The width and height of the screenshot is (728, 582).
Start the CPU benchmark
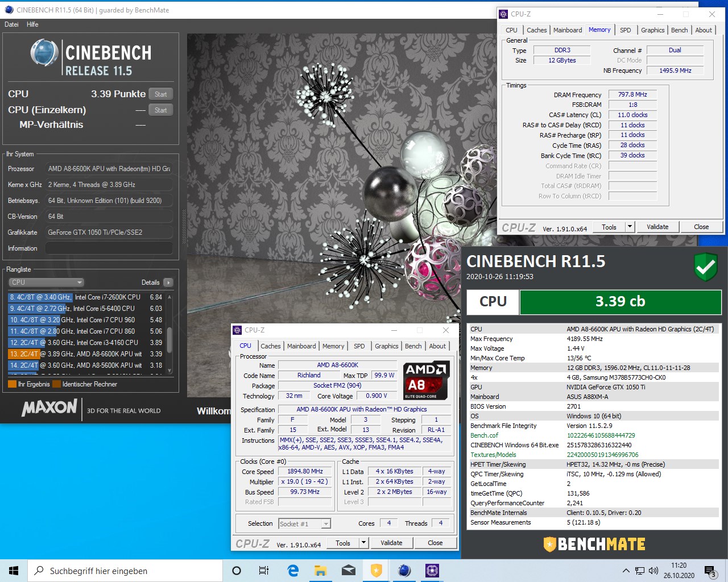pos(161,94)
